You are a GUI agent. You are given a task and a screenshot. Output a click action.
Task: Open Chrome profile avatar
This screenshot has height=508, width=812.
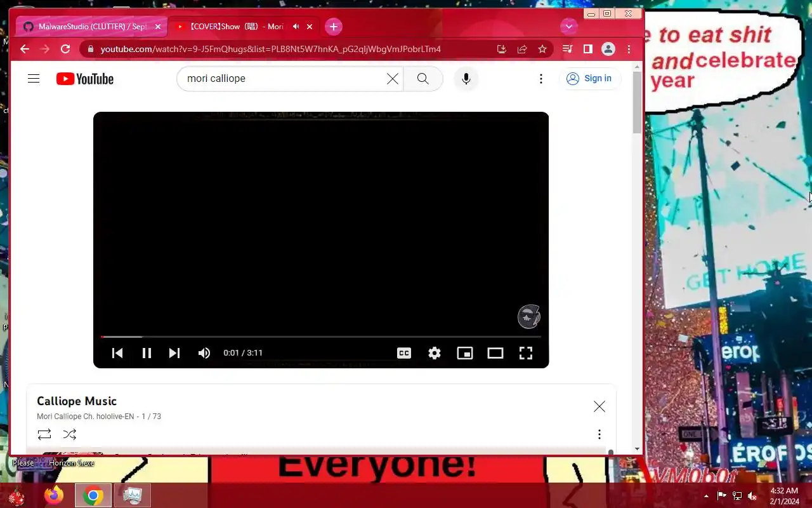(x=608, y=49)
